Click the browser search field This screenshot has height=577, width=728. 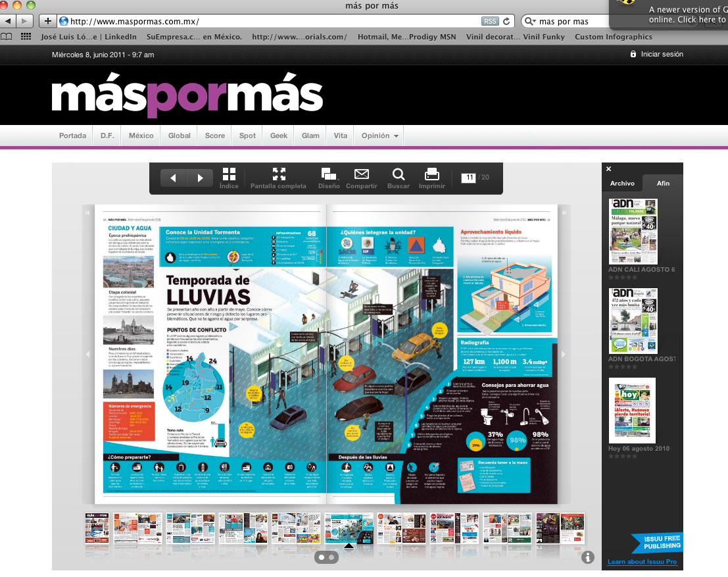pos(571,21)
